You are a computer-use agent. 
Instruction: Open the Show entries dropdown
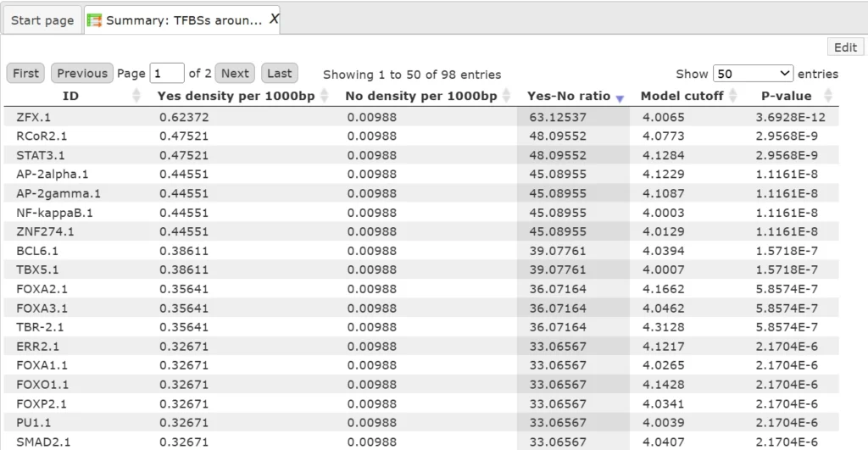753,74
